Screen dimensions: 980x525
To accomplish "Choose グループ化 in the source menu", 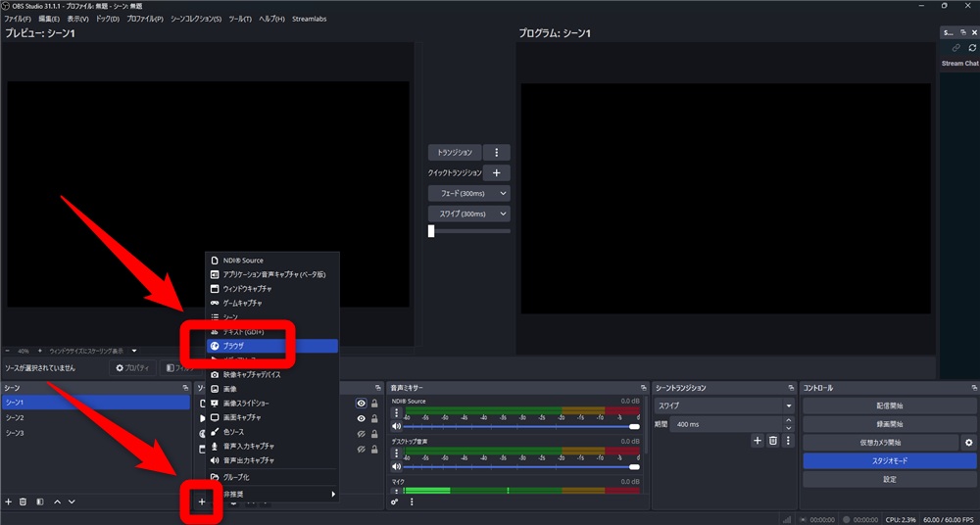I will coord(272,477).
